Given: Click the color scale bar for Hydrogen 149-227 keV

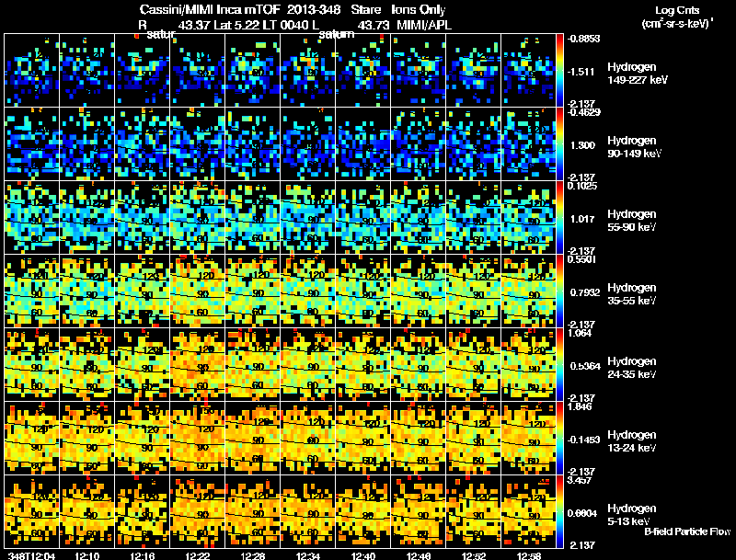Looking at the screenshot, I should click(x=559, y=71).
